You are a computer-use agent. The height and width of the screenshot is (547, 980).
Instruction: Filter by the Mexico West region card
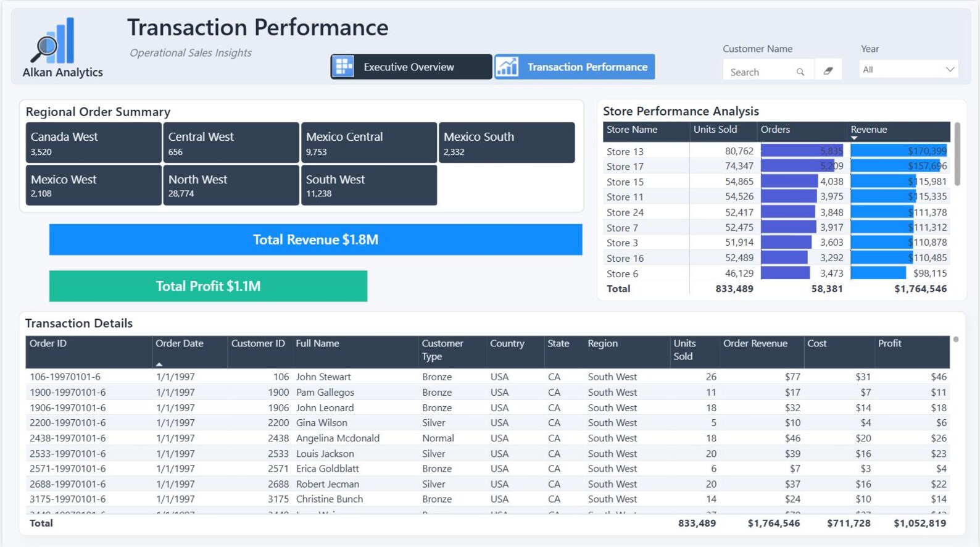(94, 185)
